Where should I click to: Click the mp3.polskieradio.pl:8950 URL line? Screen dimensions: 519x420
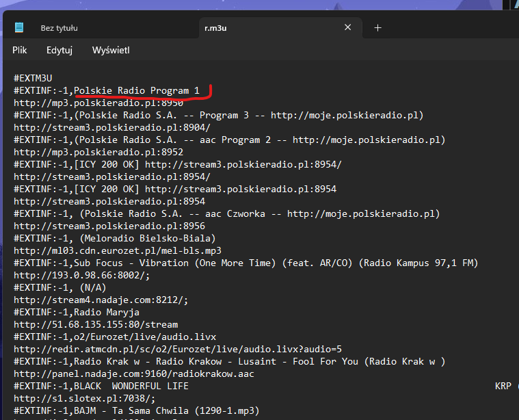[98, 103]
